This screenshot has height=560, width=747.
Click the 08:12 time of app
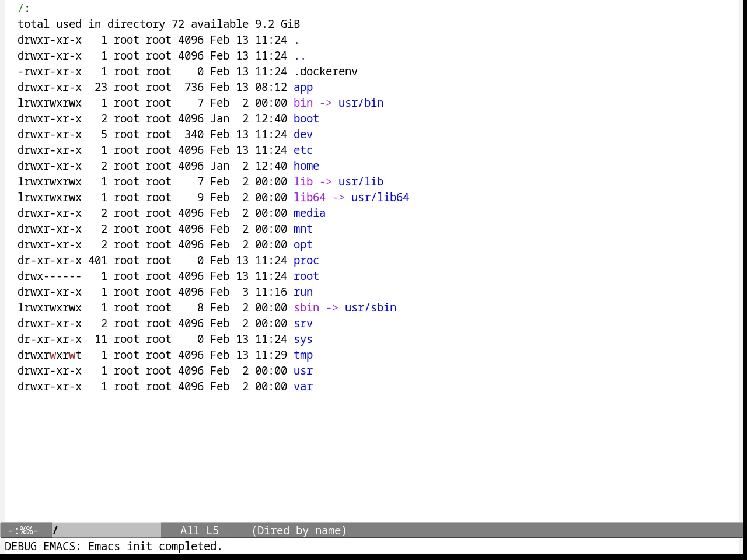pos(271,87)
